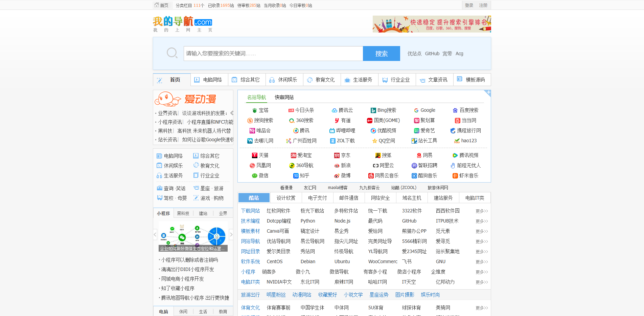This screenshot has width=644, height=316.
Task: Switch to the 快审网站 tab
Action: [284, 97]
